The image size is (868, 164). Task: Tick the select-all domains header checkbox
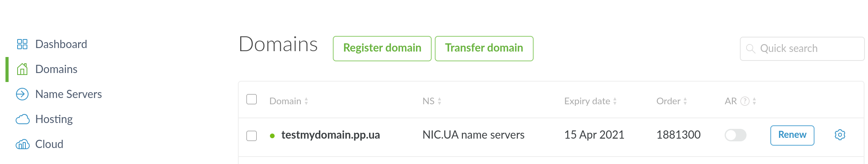pyautogui.click(x=252, y=99)
